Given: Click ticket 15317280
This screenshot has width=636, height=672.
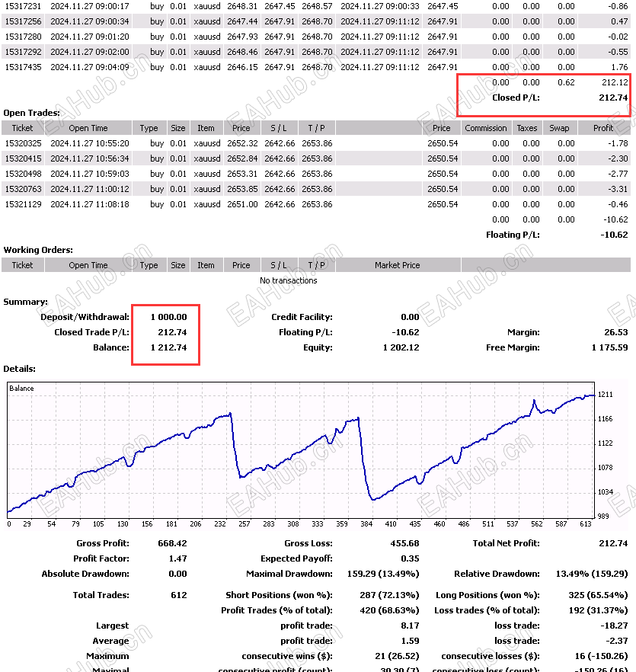Looking at the screenshot, I should (23, 37).
